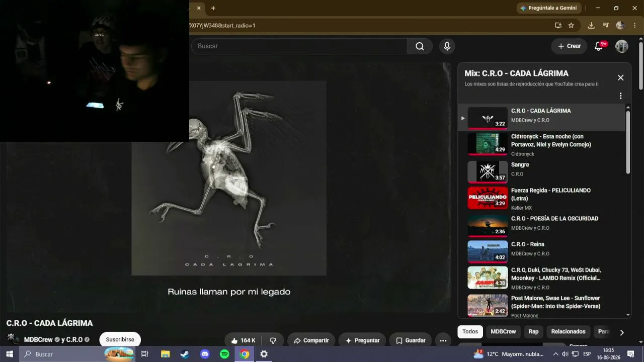Click the Mix playlist scrollbar thumb

[628, 142]
